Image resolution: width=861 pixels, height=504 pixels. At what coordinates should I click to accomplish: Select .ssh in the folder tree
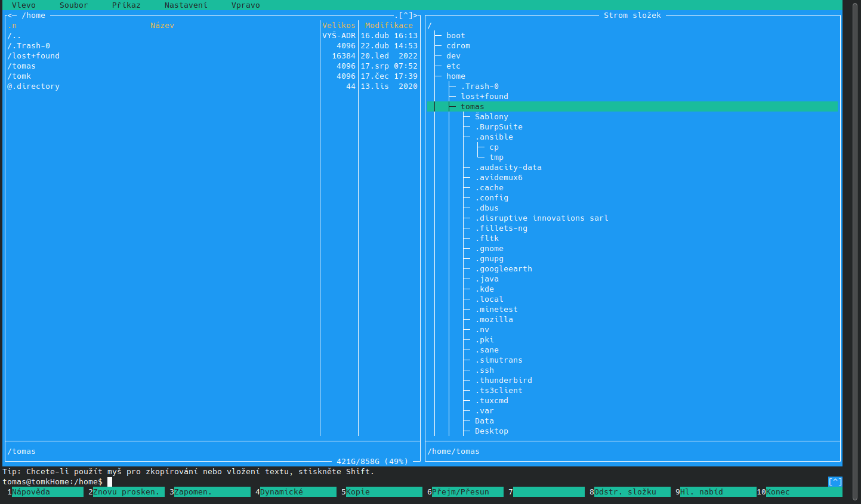[x=484, y=370]
